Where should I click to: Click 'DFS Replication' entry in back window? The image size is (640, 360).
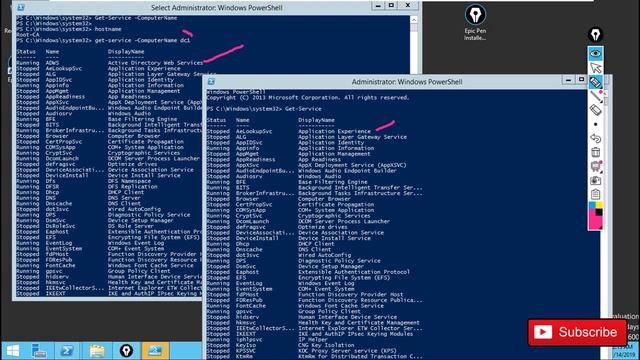coord(132,187)
